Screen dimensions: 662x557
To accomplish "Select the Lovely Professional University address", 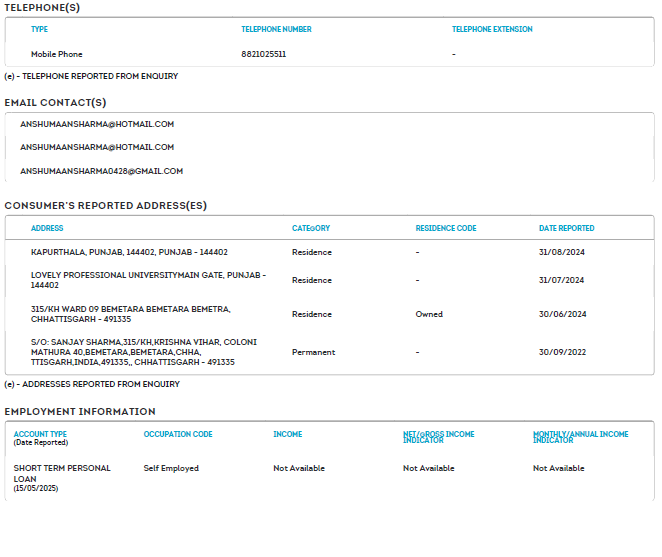I will (148, 279).
